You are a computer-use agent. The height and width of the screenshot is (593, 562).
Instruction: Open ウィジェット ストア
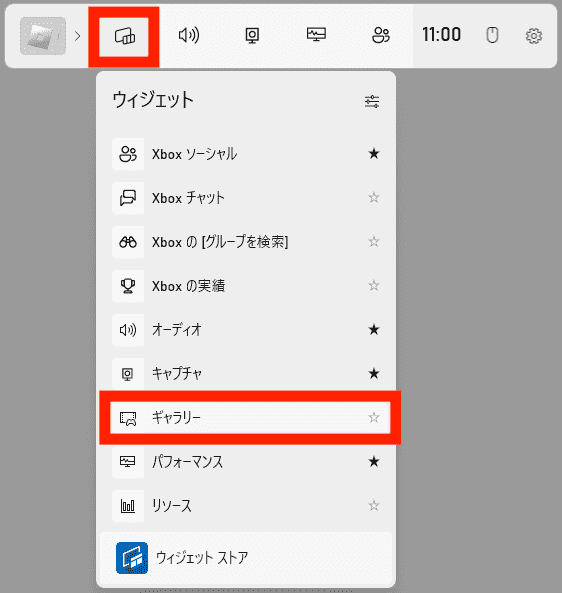[246, 558]
